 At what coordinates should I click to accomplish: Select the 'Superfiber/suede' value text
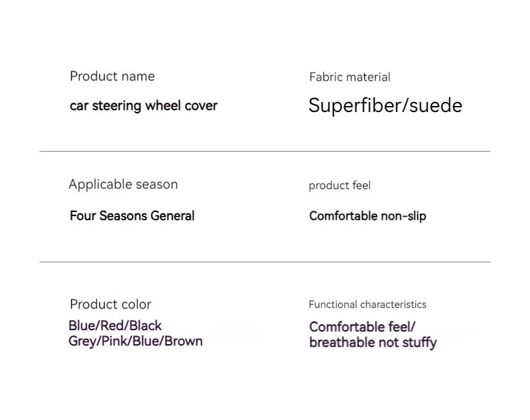pos(385,105)
